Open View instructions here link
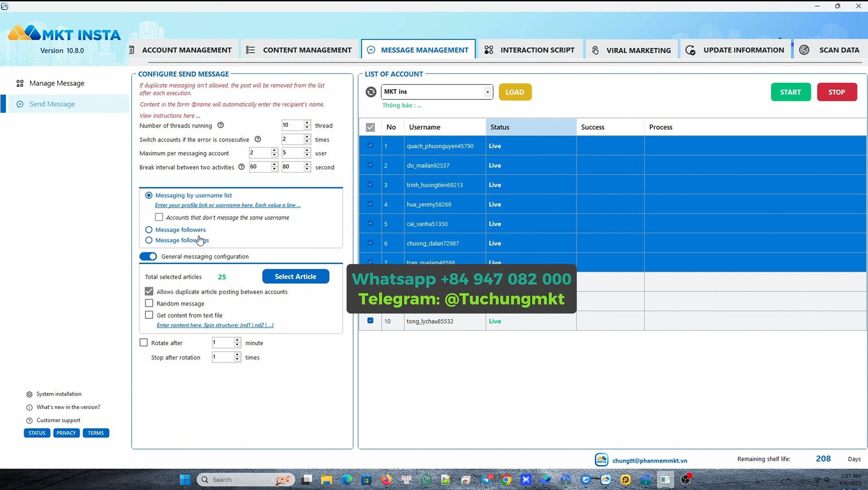This screenshot has height=490, width=868. [169, 115]
